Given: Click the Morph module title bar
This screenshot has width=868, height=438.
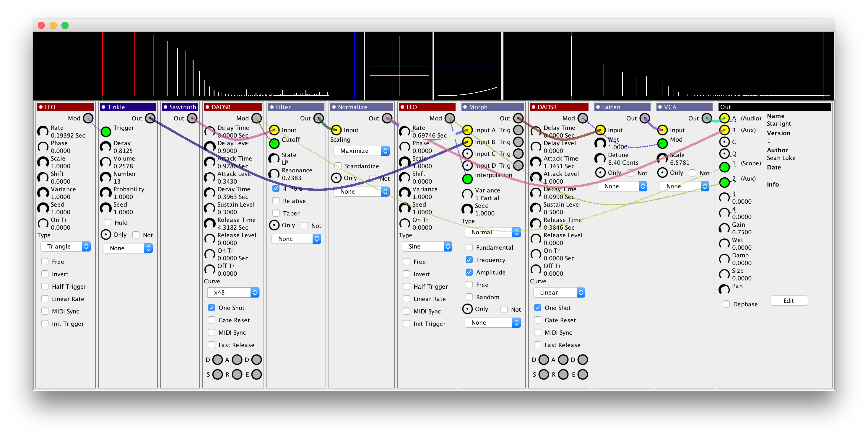Looking at the screenshot, I should coord(492,107).
